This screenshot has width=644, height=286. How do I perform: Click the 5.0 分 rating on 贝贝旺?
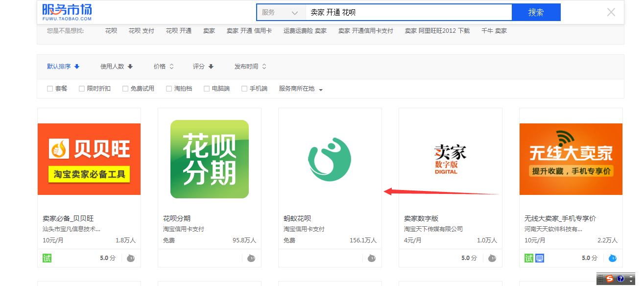click(108, 258)
